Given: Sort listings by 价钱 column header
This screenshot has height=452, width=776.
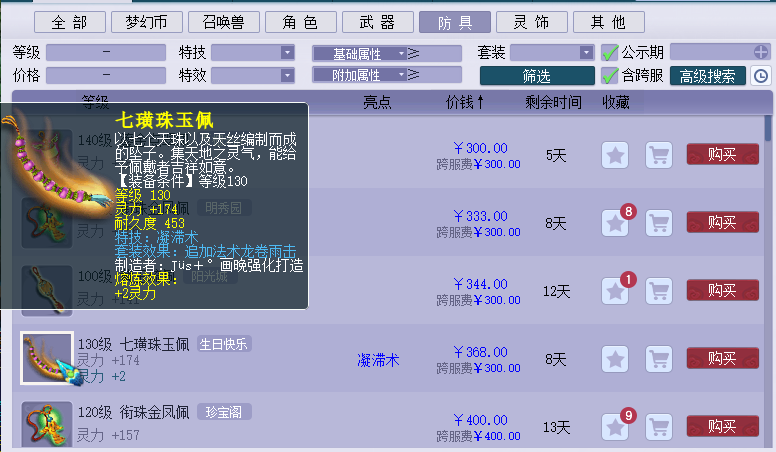Looking at the screenshot, I should coord(465,102).
